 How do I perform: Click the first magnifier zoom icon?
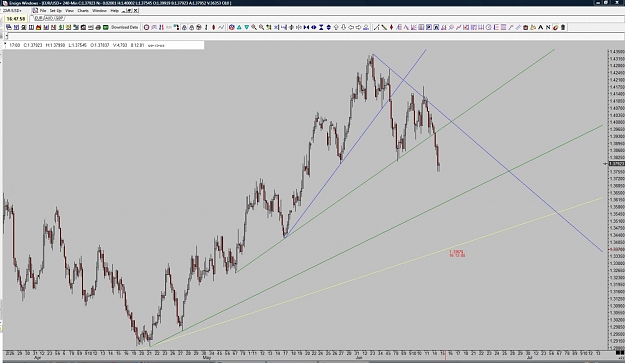click(254, 27)
